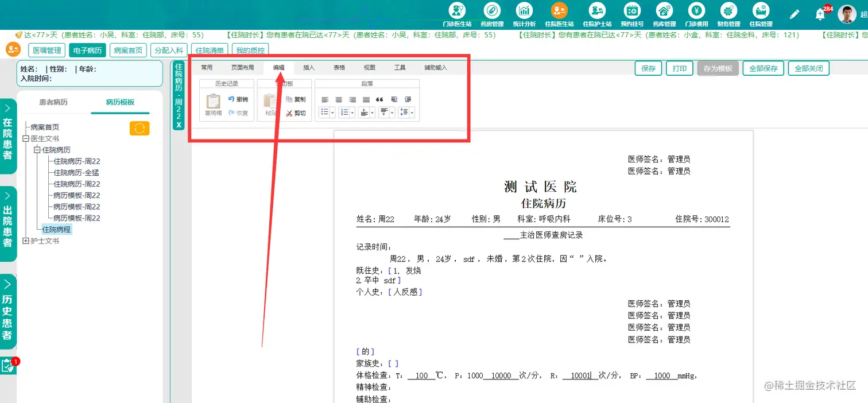
Task: Switch to the 表格 ribbon tab
Action: pyautogui.click(x=339, y=68)
